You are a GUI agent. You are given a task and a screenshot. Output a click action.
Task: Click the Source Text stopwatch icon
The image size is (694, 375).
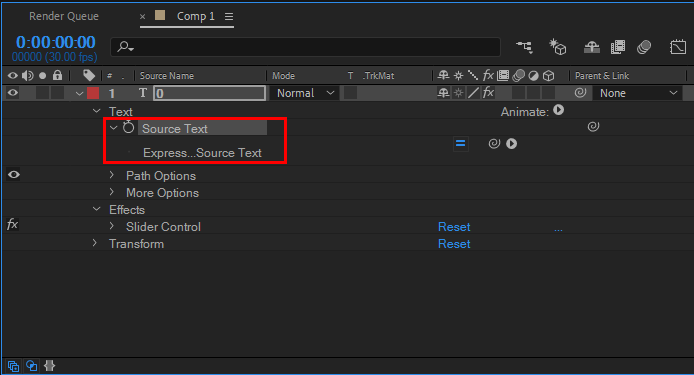tap(128, 128)
